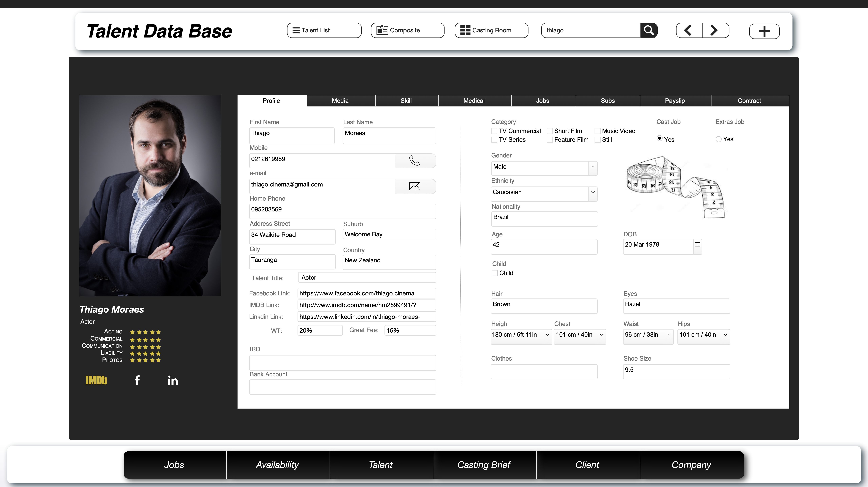Enable the Feature Film checkbox

[x=550, y=140]
